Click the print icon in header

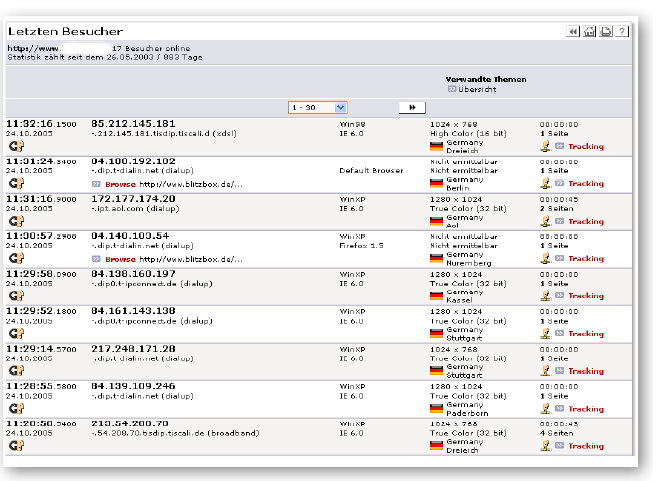coord(606,31)
